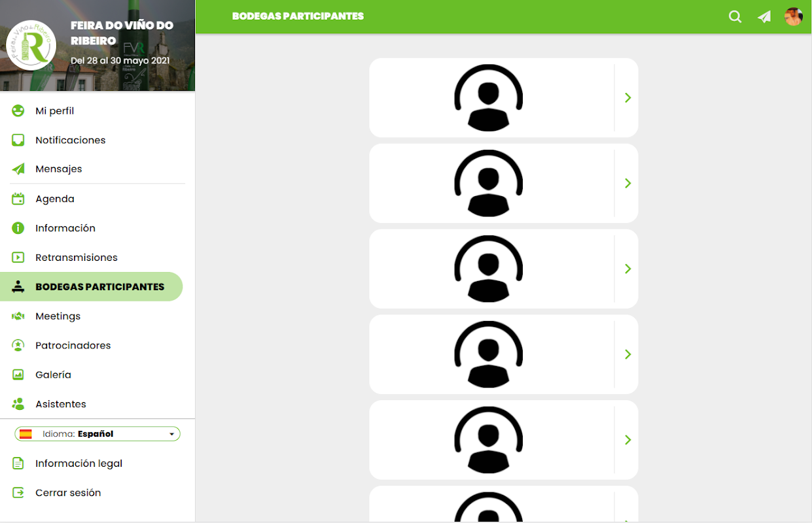Expand the fifth bodega card chevron
The width and height of the screenshot is (812, 523).
click(627, 440)
